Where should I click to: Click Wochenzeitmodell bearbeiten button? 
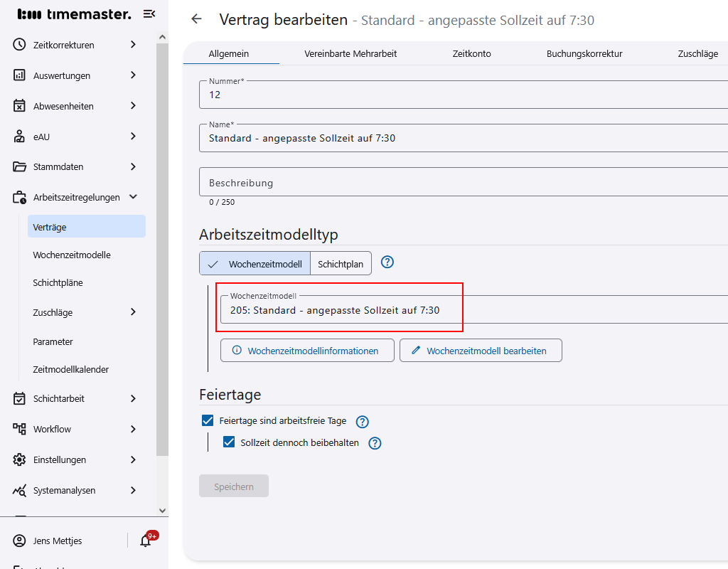(x=481, y=351)
